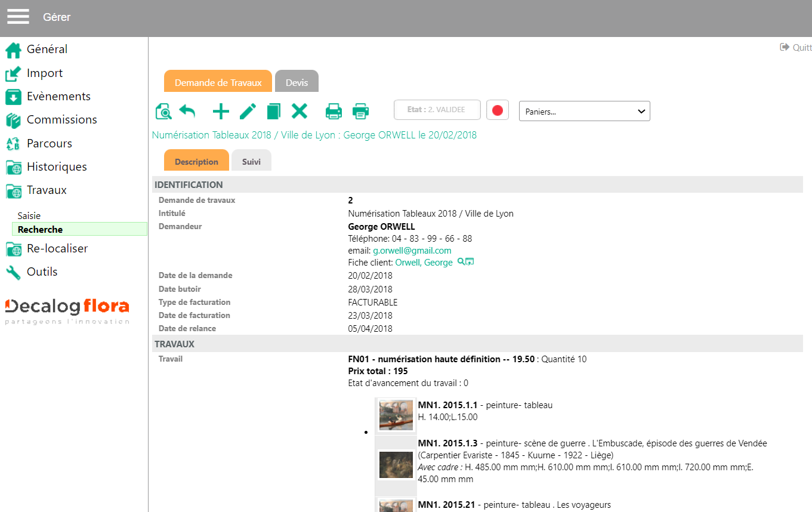Image resolution: width=812 pixels, height=512 pixels.
Task: Open the Orwell, George client record link
Action: pyautogui.click(x=424, y=263)
